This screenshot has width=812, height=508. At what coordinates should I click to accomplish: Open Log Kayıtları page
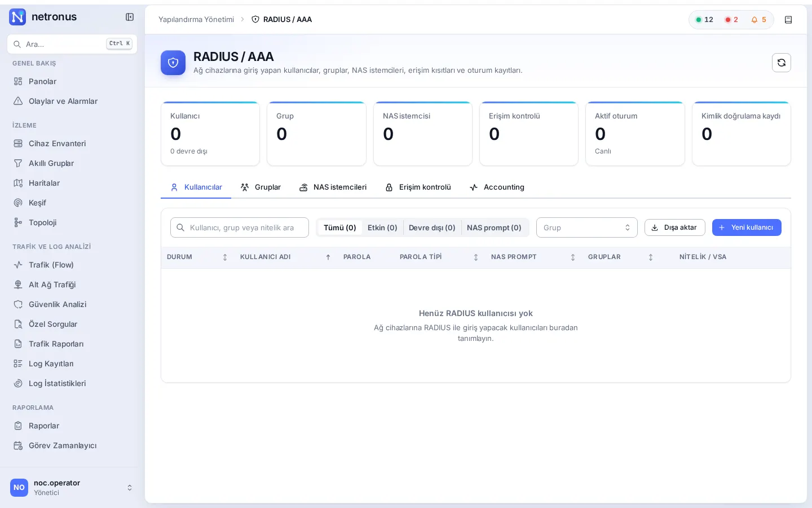[x=72, y=364]
